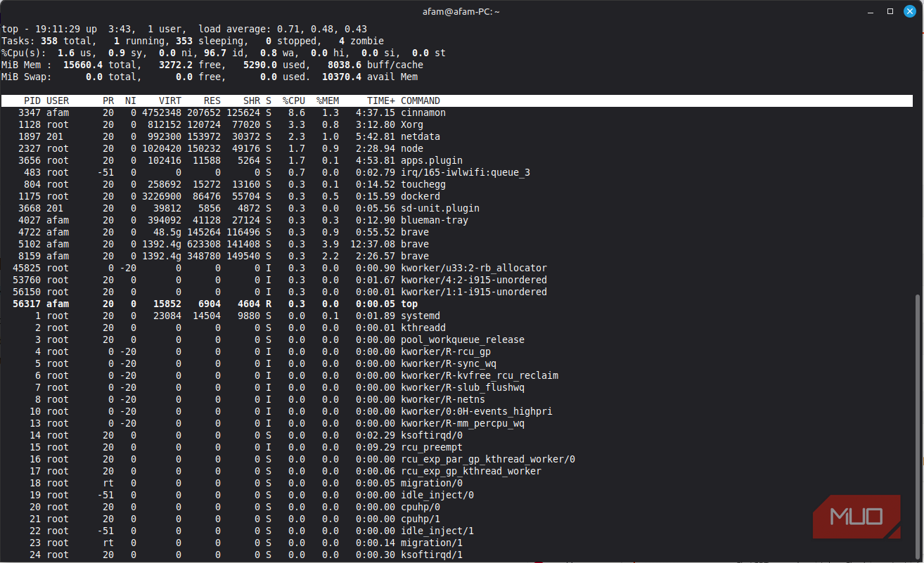This screenshot has width=924, height=563.
Task: Click the COMMAND column header
Action: click(421, 101)
